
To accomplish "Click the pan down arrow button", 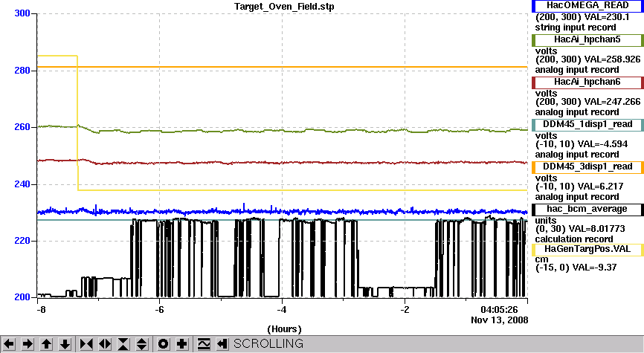I will [65, 343].
